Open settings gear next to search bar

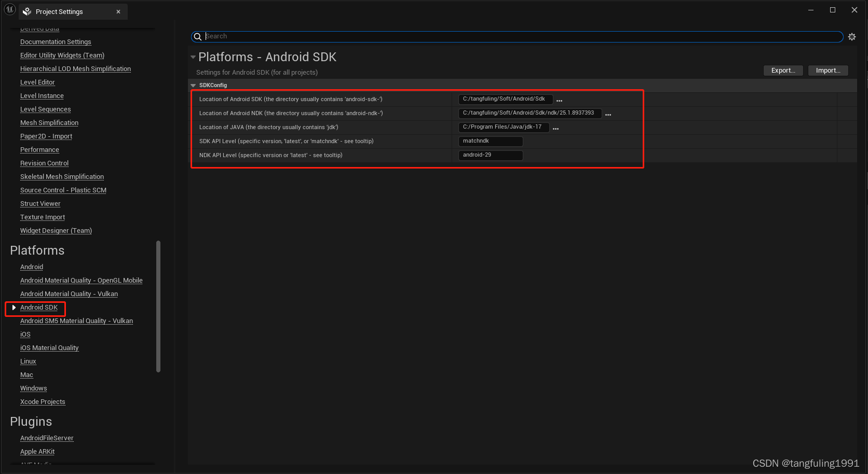pos(852,37)
